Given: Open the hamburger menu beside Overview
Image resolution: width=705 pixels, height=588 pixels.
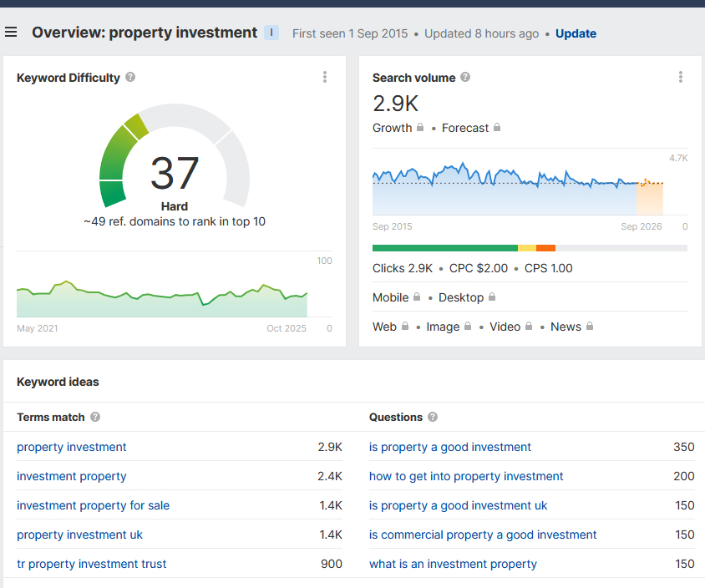Looking at the screenshot, I should (11, 33).
